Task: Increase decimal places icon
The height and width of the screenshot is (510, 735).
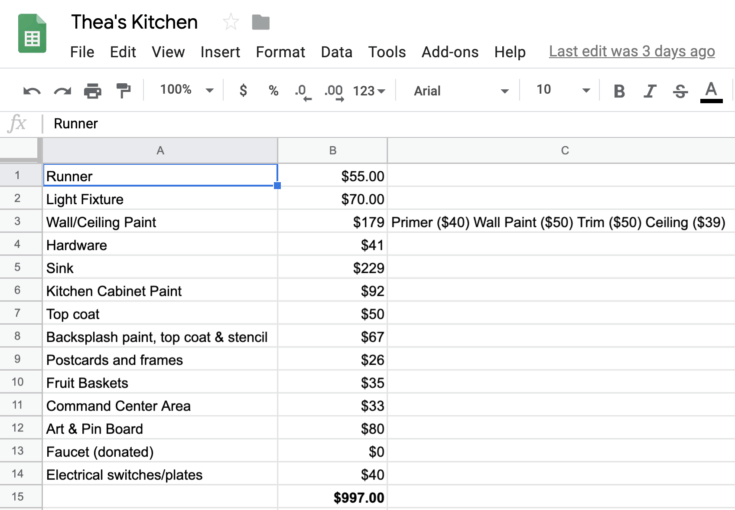Action: coord(333,91)
